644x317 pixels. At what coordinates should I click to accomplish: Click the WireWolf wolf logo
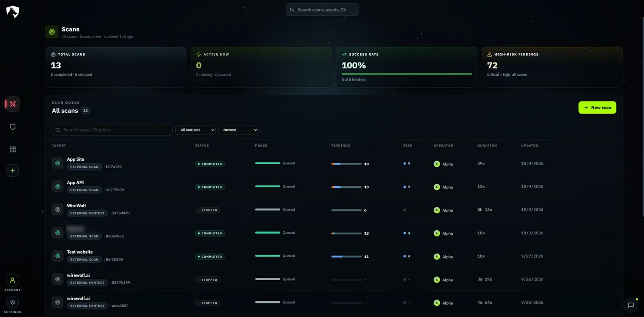click(13, 12)
